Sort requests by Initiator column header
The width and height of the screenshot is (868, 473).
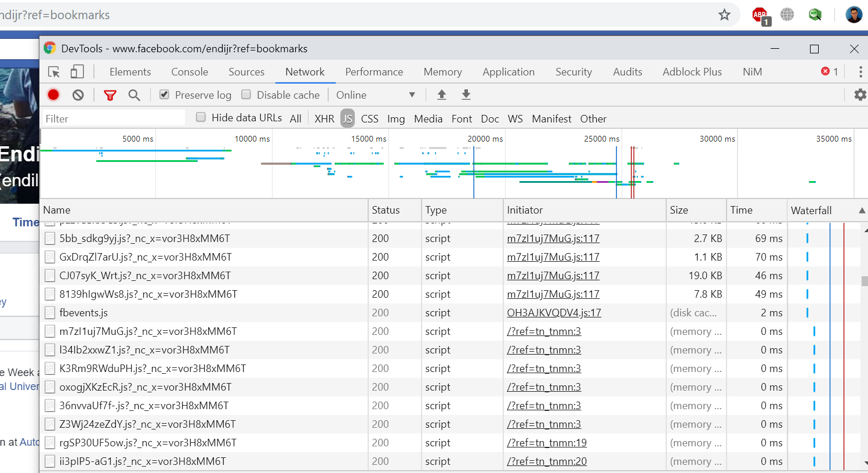point(584,210)
